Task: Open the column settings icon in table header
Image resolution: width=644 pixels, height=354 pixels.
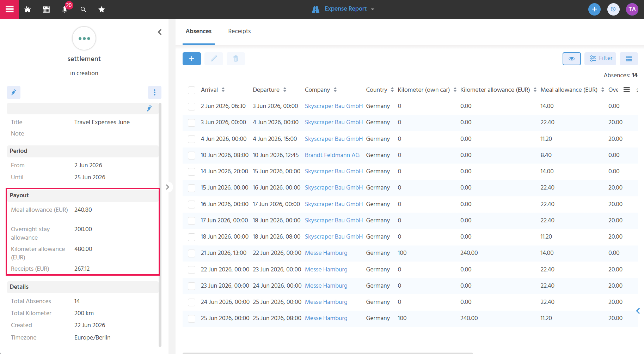Action: pos(627,90)
